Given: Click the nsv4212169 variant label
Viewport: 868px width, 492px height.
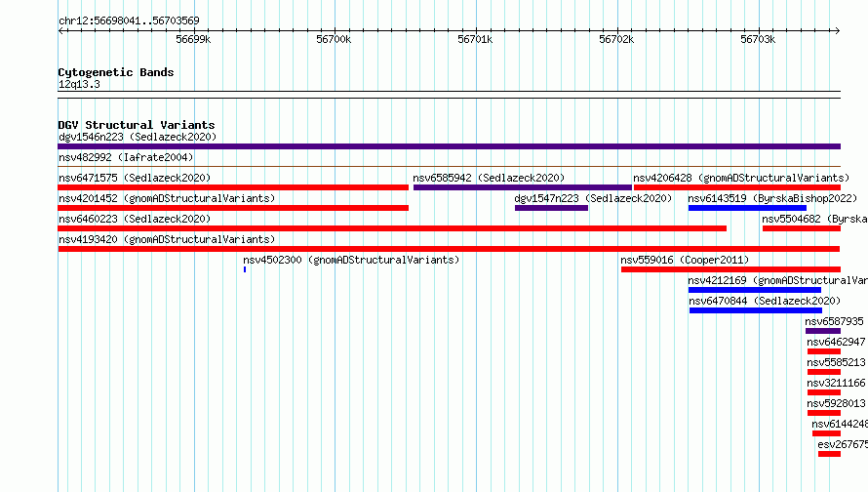Looking at the screenshot, I should (x=777, y=280).
